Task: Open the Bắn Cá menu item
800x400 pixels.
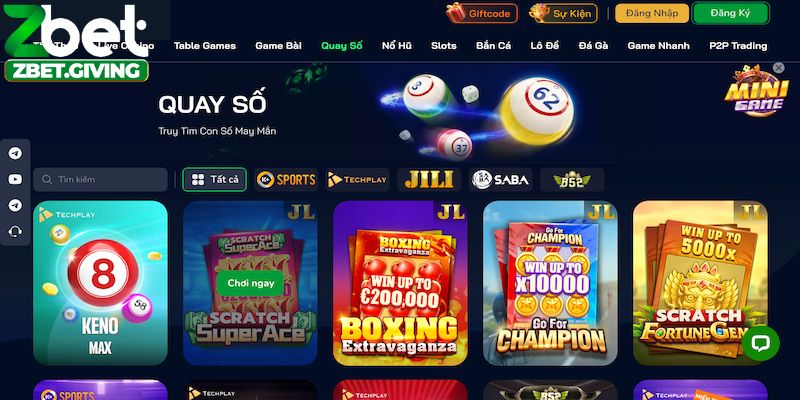Action: click(x=493, y=45)
